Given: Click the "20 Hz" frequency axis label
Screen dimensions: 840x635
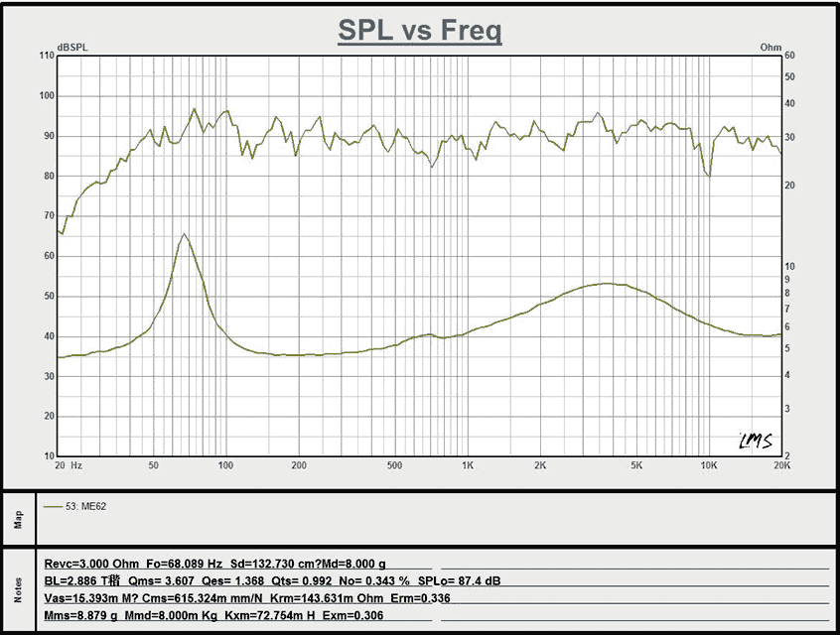Looking at the screenshot, I should tap(69, 465).
